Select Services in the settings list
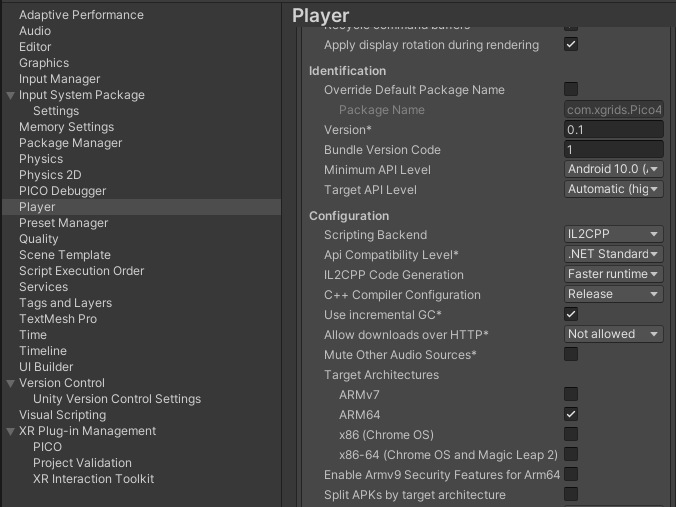Viewport: 676px width, 507px height. (x=44, y=286)
